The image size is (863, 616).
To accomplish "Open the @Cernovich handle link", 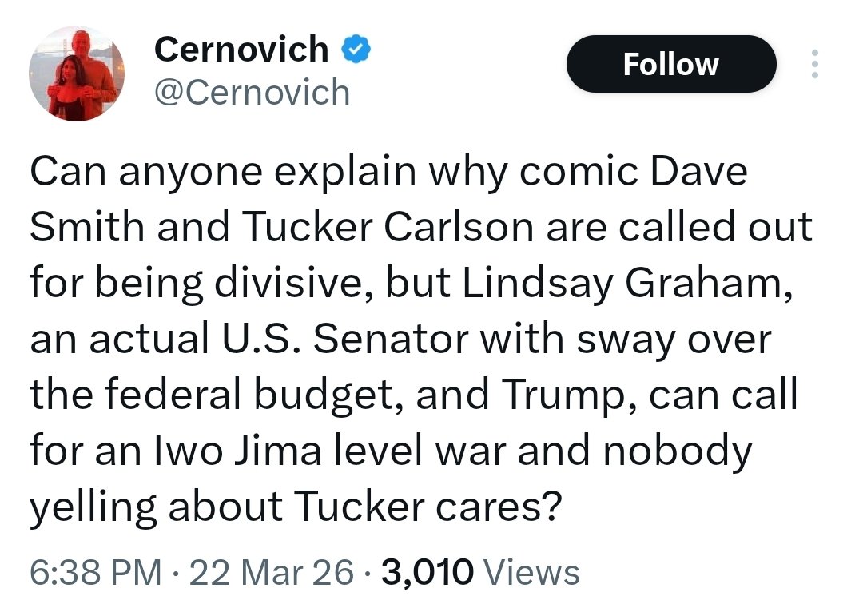I will pyautogui.click(x=252, y=93).
